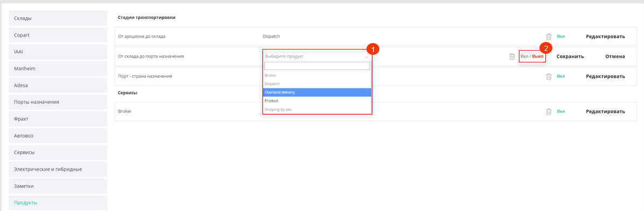This screenshot has width=644, height=211.
Task: Open the 'Склады' sidebar section
Action: click(58, 18)
